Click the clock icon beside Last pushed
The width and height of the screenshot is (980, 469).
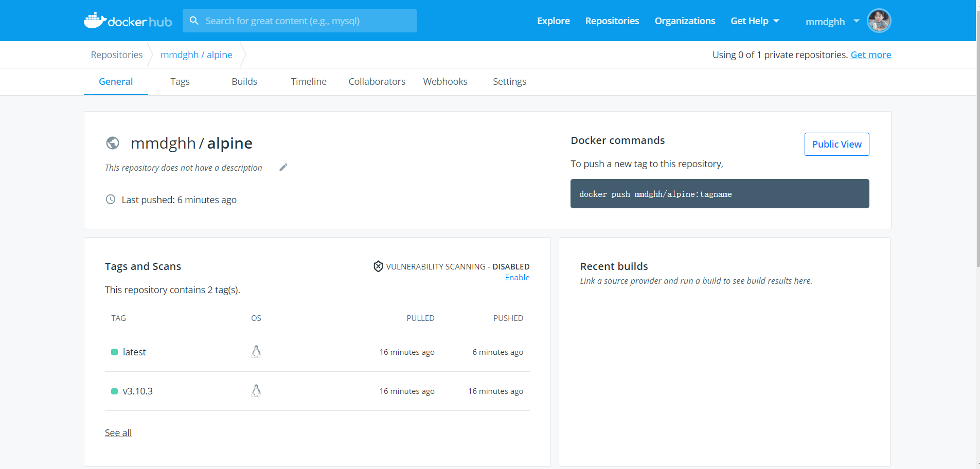point(111,200)
